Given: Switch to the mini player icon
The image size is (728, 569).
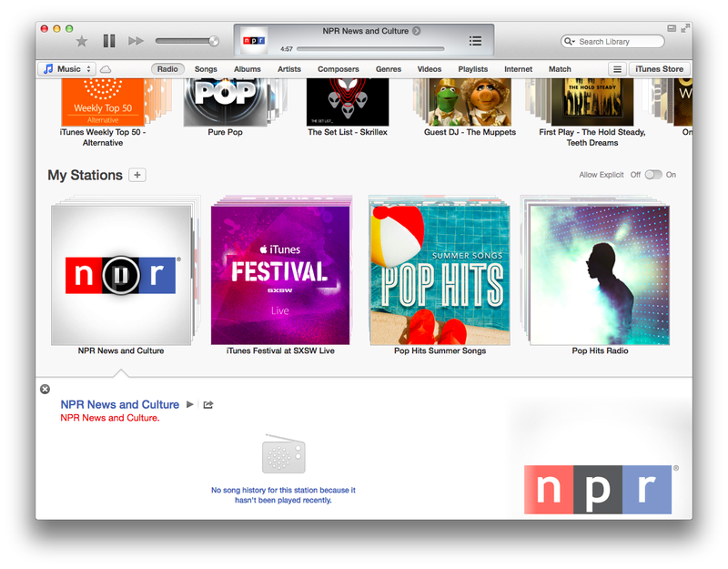Looking at the screenshot, I should pyautogui.click(x=672, y=28).
